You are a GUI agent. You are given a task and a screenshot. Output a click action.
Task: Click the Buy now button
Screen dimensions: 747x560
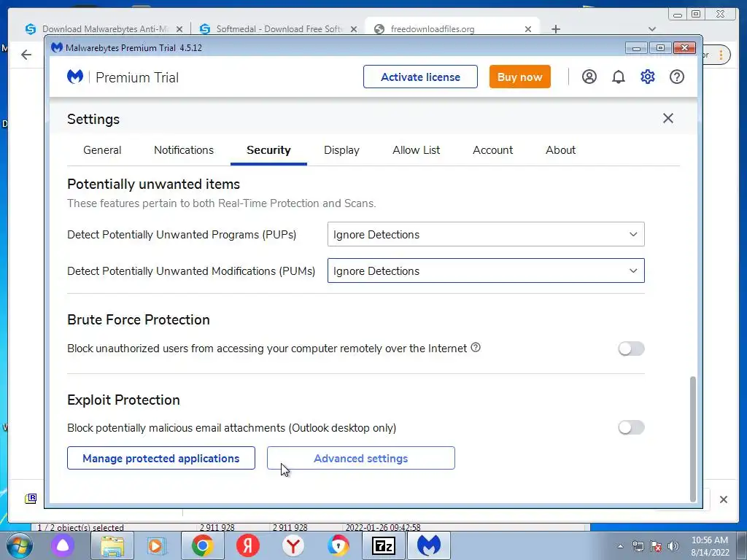coord(519,77)
